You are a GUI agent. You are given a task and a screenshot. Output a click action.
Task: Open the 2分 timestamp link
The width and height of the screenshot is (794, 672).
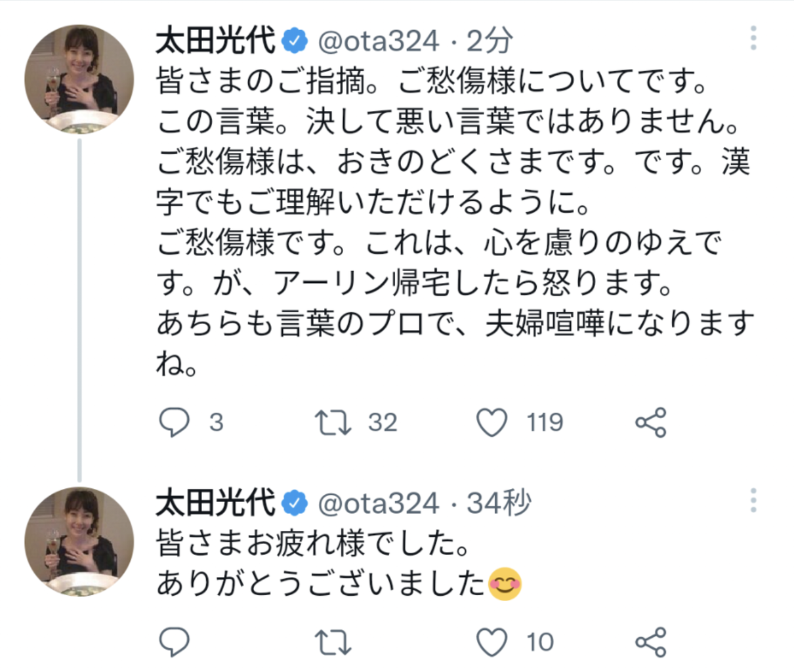tap(489, 41)
